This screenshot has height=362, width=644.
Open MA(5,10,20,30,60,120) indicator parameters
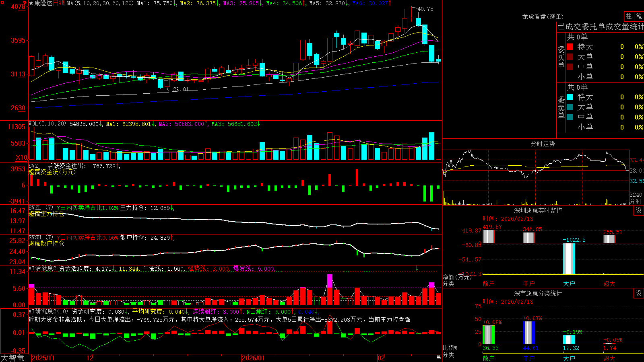click(100, 3)
